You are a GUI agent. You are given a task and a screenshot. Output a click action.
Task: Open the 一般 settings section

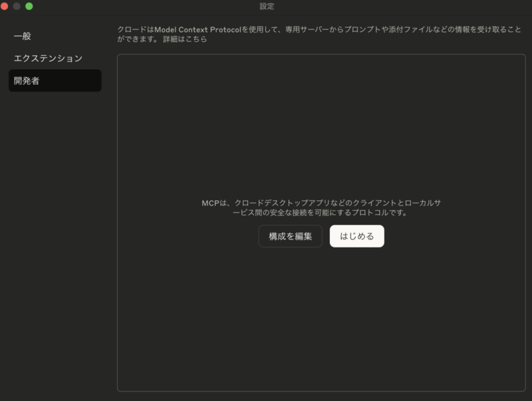pyautogui.click(x=55, y=36)
